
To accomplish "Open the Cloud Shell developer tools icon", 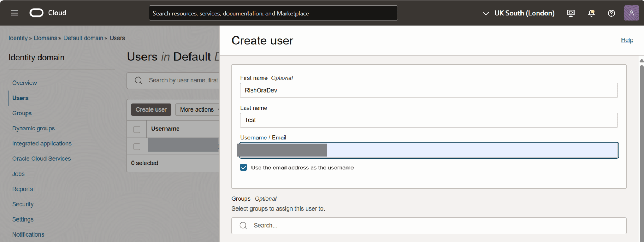I will pos(571,13).
